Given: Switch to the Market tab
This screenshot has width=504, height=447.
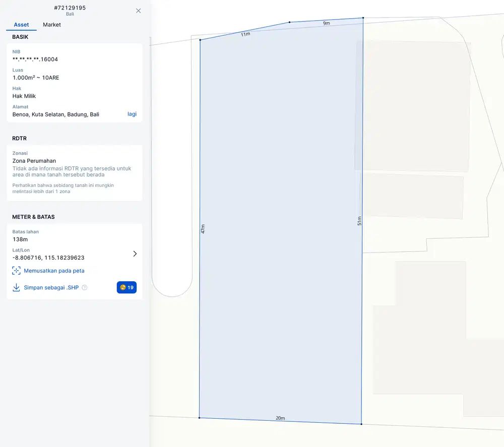Looking at the screenshot, I should pos(52,25).
